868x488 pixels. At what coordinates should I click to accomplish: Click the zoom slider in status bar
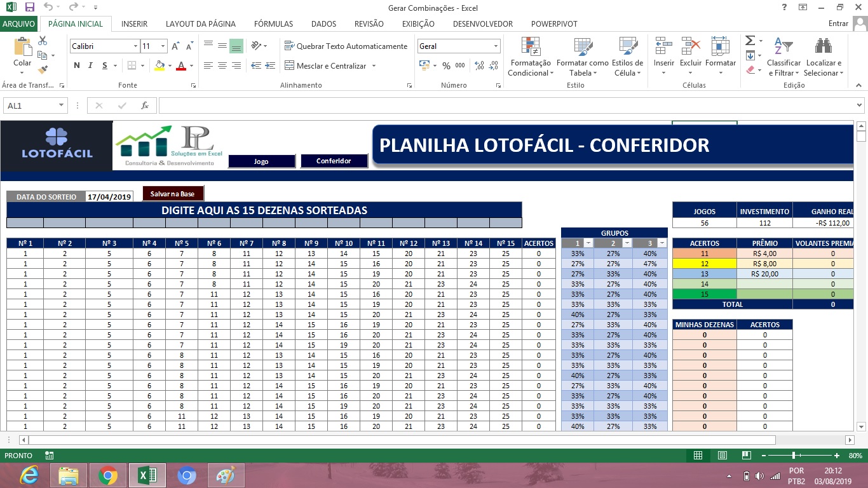pos(794,456)
